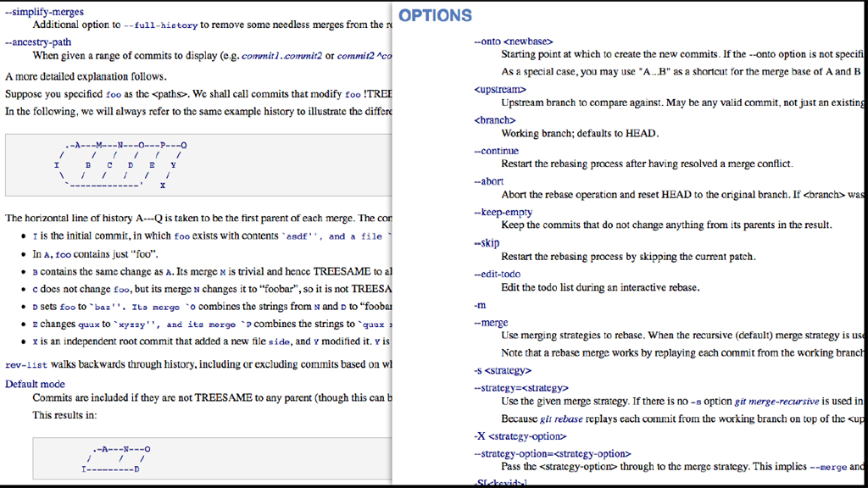Click the <branch> option term
Image resolution: width=868 pixels, height=488 pixels.
tap(494, 120)
